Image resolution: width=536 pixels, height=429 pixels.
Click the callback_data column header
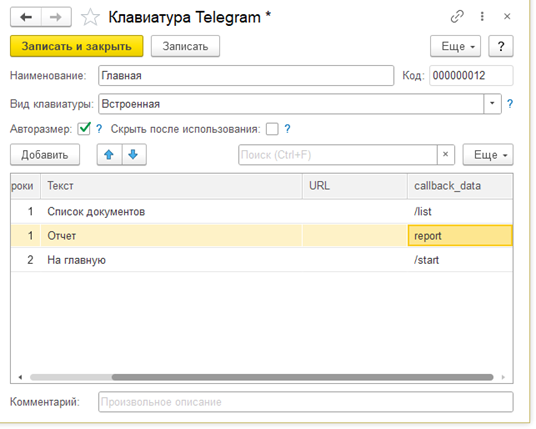point(460,186)
